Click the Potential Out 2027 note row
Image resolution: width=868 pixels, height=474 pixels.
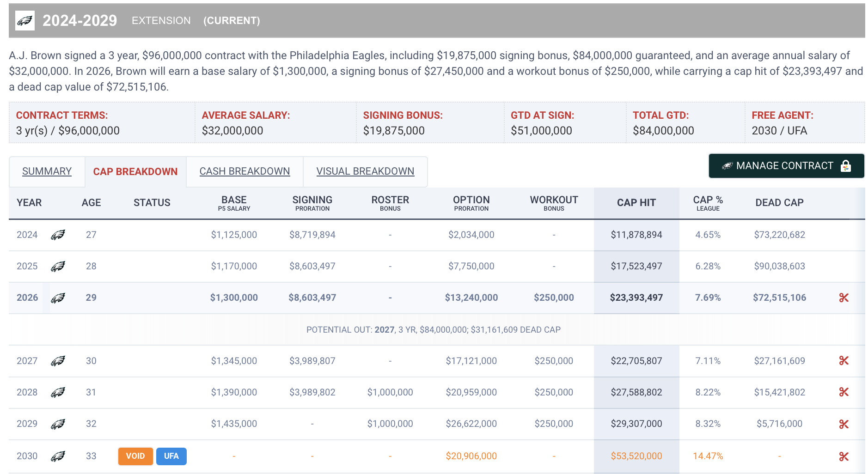tap(433, 330)
